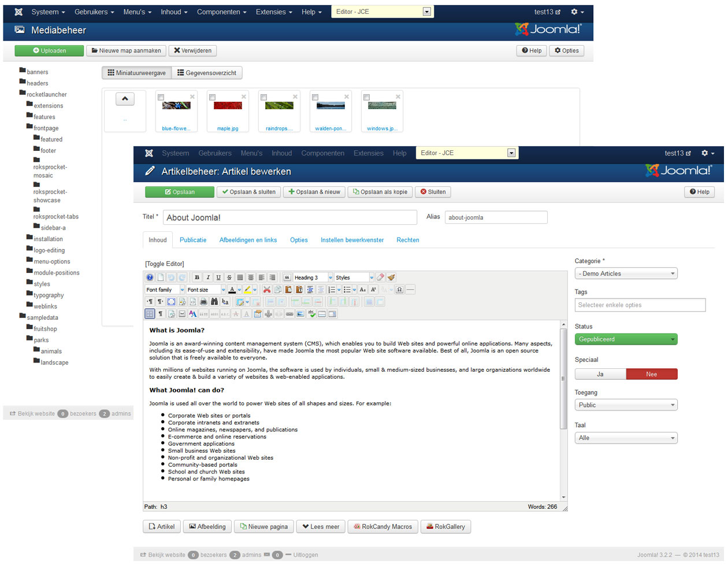This screenshot has width=728, height=566.
Task: Open the Instellen bewerkvenster tab
Action: click(x=352, y=240)
